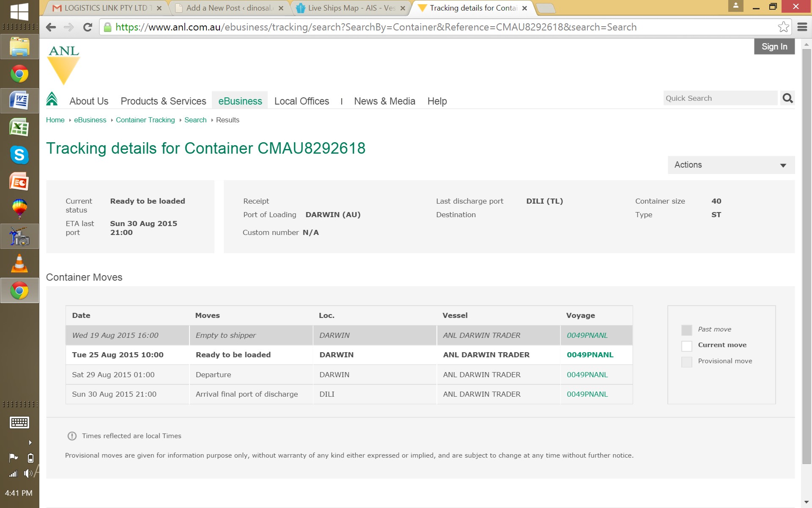Open voyage 0049PNANL in Empty to shipper row
The image size is (812, 508).
coord(587,335)
